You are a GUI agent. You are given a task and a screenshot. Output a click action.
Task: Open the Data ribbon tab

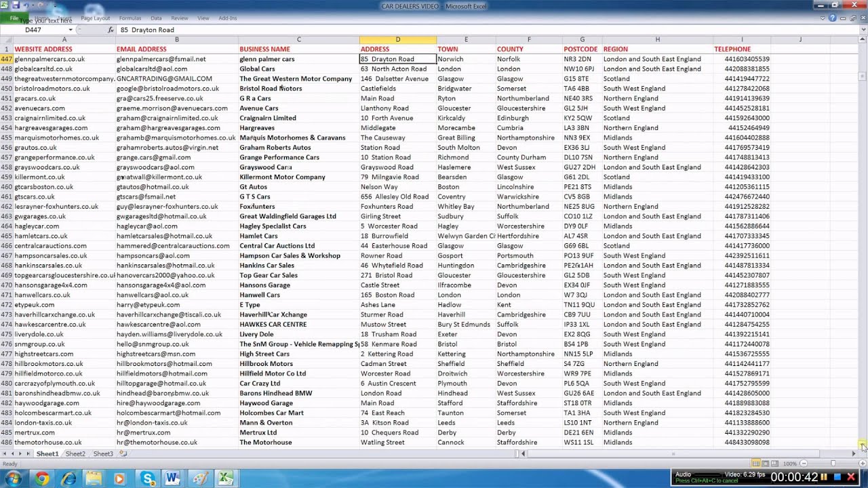156,18
